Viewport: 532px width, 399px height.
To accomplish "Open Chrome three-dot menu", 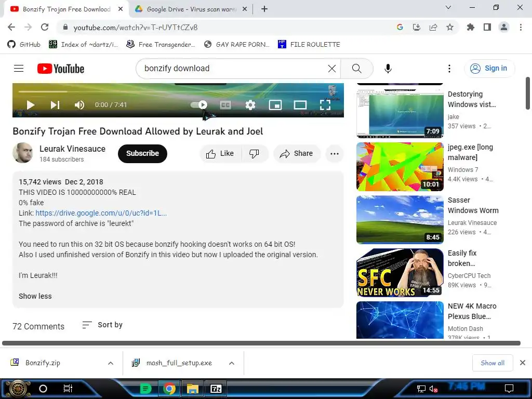I will coord(521,27).
